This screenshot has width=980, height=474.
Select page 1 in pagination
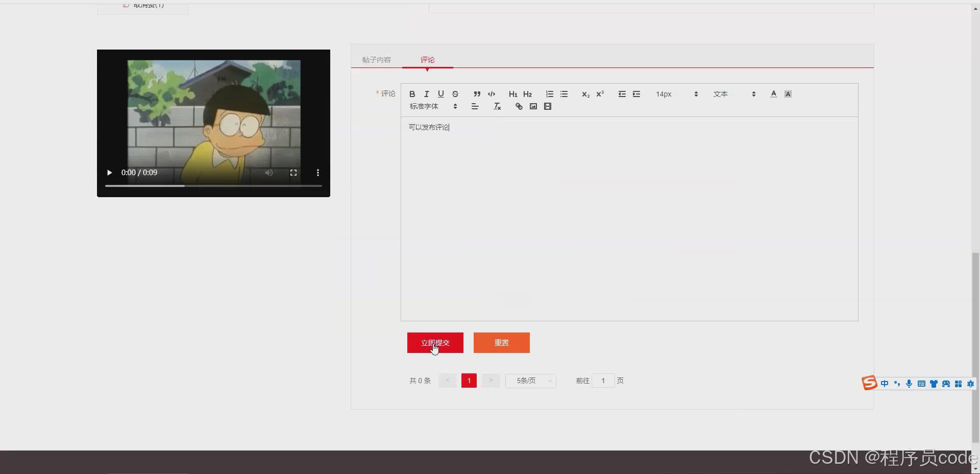469,381
